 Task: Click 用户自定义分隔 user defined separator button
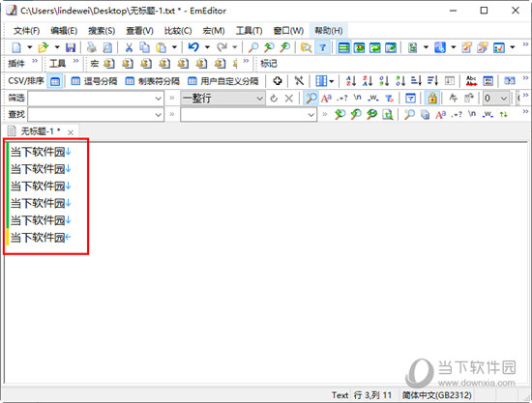coord(222,81)
